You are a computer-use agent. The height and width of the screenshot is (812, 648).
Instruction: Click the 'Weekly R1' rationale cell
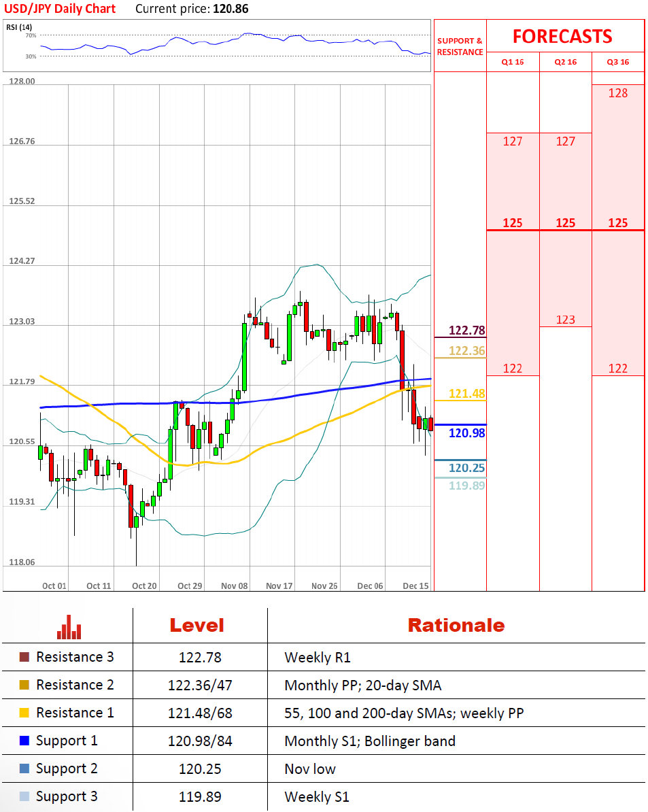point(318,658)
